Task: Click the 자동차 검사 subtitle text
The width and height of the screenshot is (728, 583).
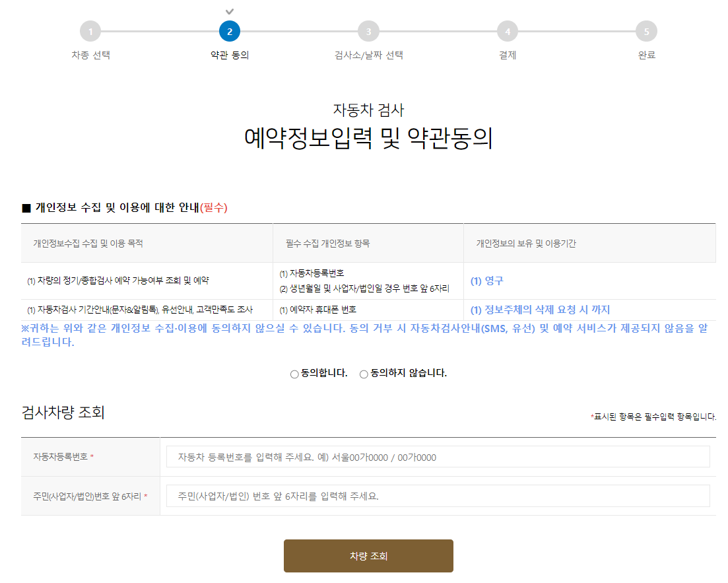Action: click(x=369, y=110)
